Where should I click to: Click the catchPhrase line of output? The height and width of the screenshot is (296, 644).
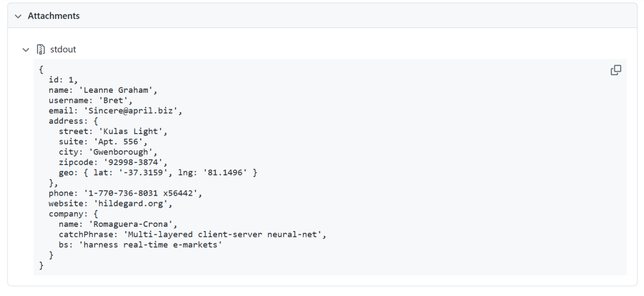pyautogui.click(x=192, y=234)
